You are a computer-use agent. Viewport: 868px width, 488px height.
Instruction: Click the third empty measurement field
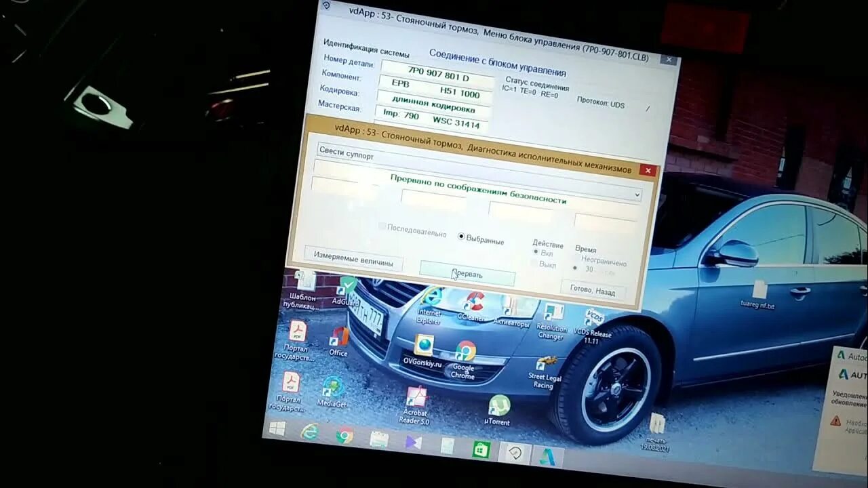coord(519,214)
